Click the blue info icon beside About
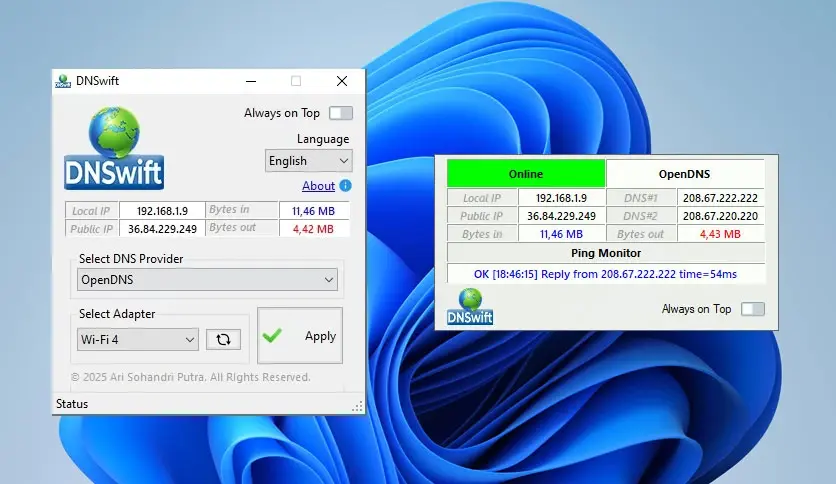The height and width of the screenshot is (484, 836). [x=345, y=186]
